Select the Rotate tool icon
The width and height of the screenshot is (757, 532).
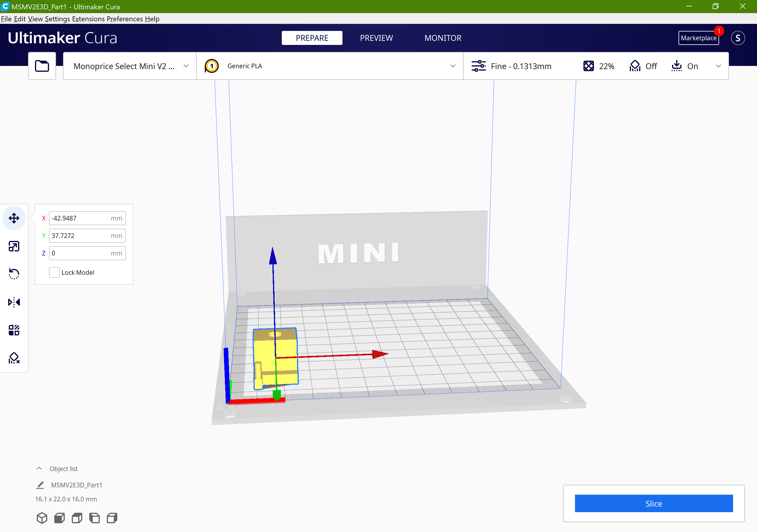tap(14, 274)
